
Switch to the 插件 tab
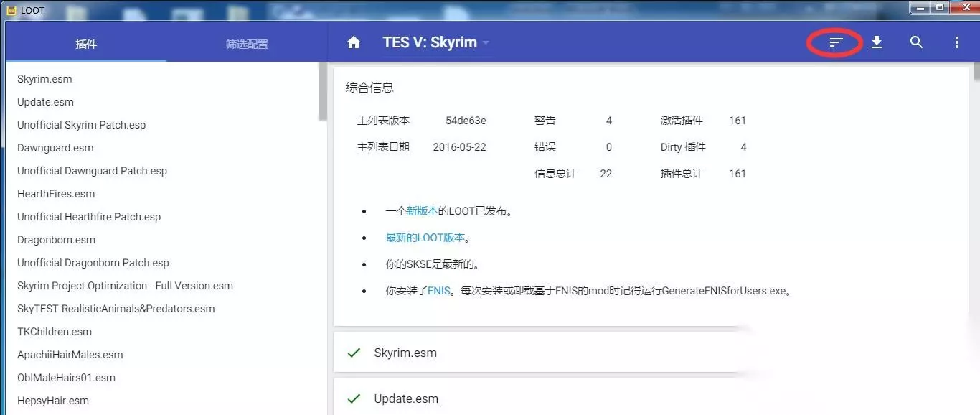tap(86, 44)
